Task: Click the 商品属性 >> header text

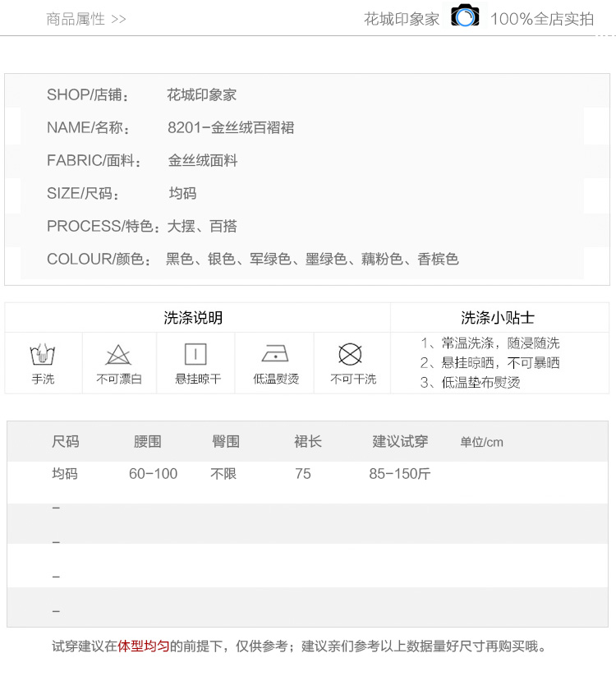Action: [x=85, y=20]
